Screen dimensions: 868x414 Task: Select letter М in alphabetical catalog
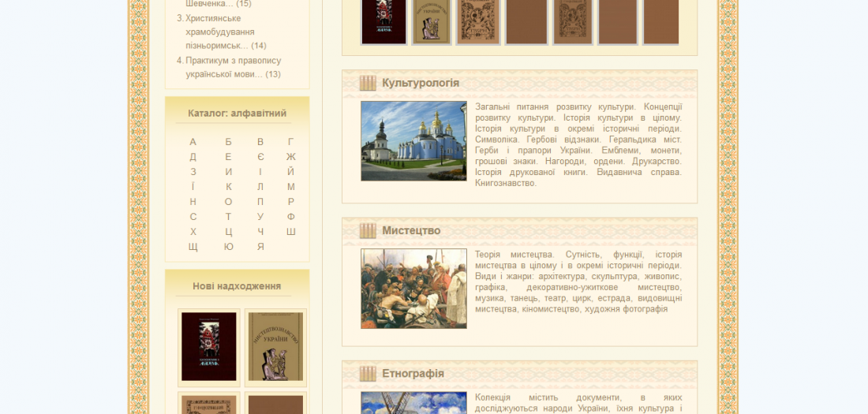click(x=291, y=187)
